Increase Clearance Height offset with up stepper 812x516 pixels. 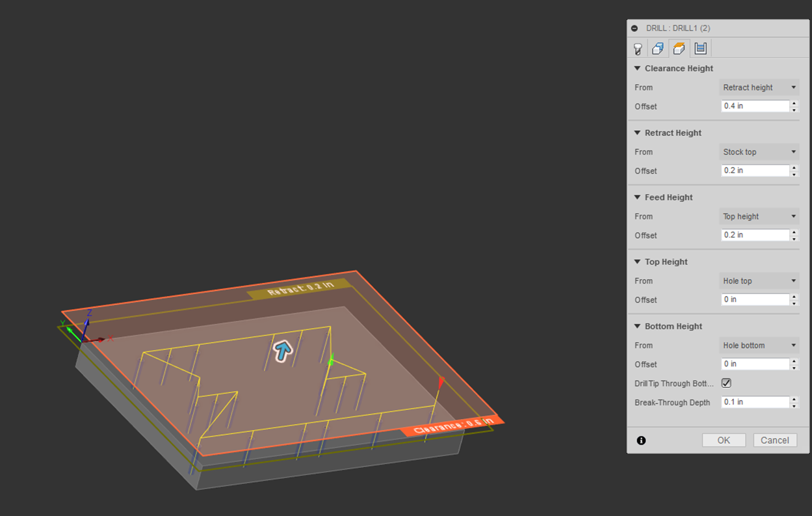(794, 103)
